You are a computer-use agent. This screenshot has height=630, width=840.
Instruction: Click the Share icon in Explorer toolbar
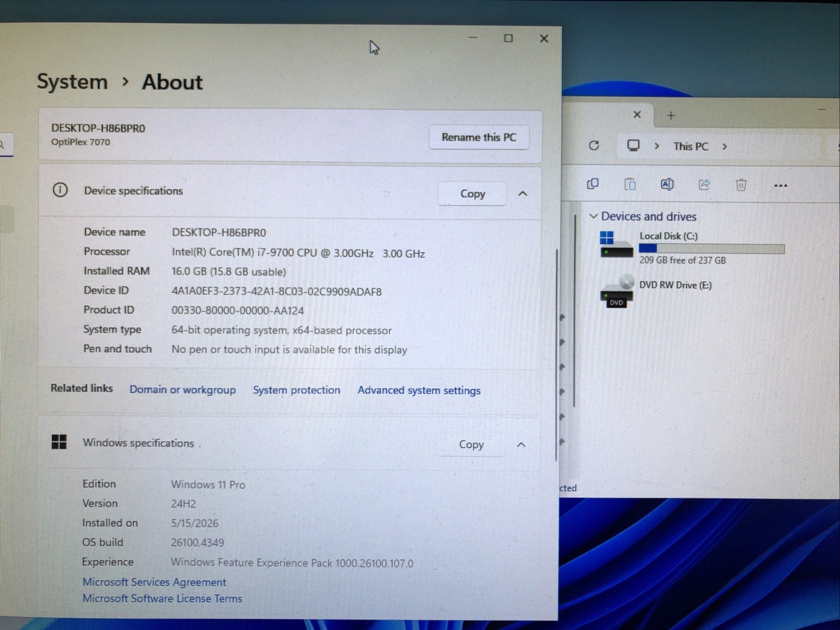click(704, 184)
